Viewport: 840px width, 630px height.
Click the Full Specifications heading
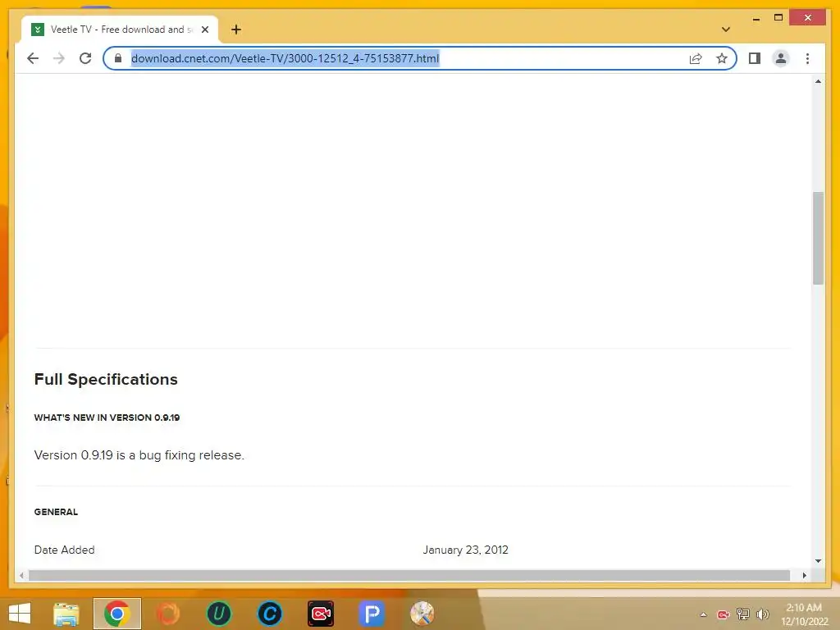pyautogui.click(x=106, y=379)
